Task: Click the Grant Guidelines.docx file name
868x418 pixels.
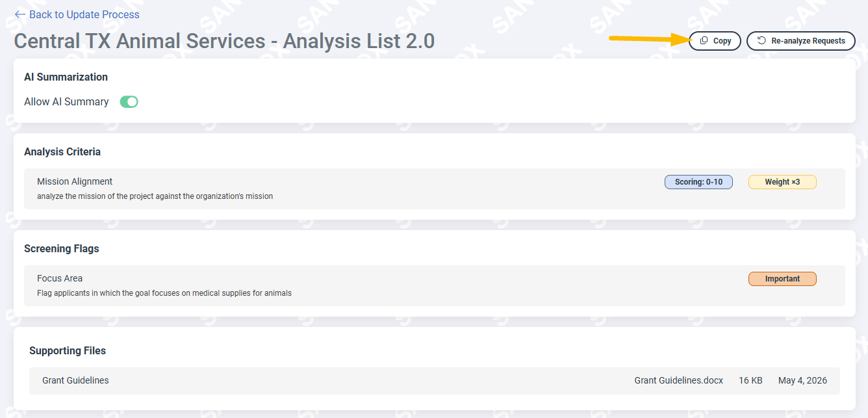Action: pyautogui.click(x=679, y=380)
